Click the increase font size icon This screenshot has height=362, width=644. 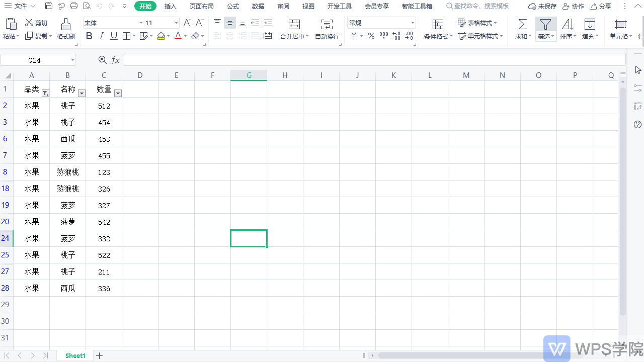point(187,23)
